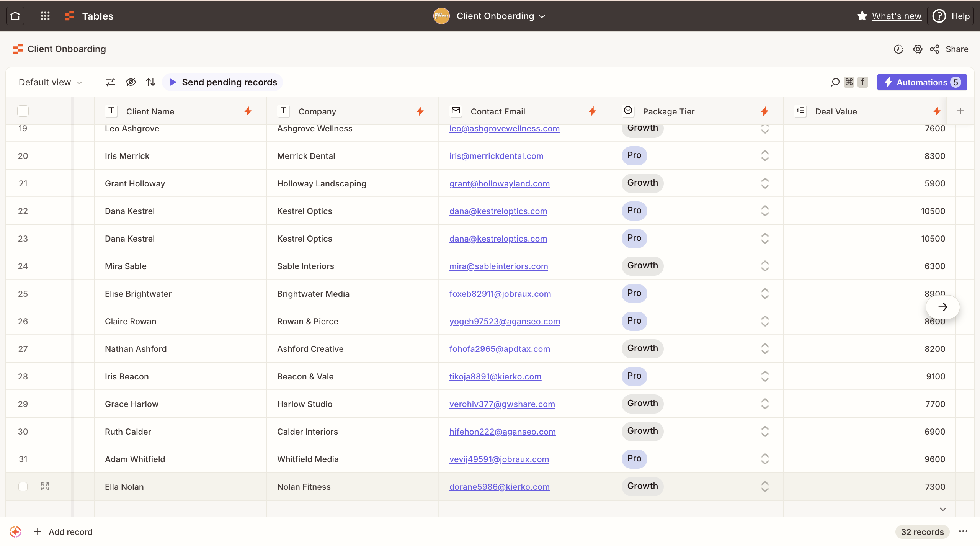Click the right arrow scroll button
The width and height of the screenshot is (980, 546).
[x=943, y=307]
